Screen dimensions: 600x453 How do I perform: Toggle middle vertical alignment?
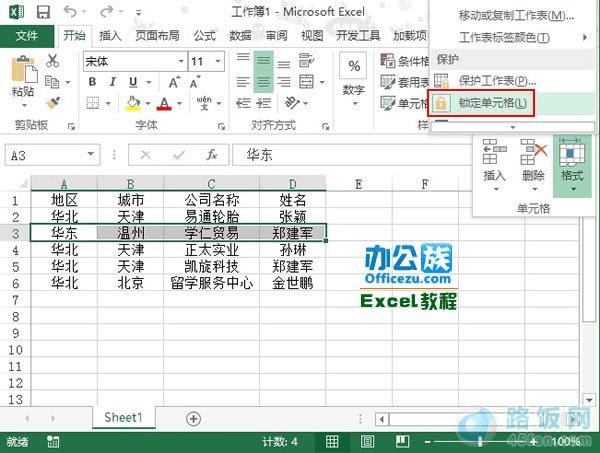click(263, 60)
